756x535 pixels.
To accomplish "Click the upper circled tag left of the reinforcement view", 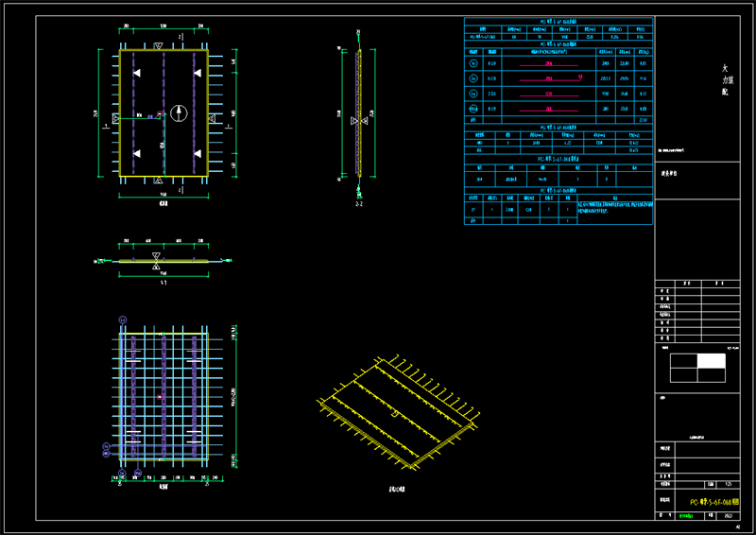I will click(107, 447).
